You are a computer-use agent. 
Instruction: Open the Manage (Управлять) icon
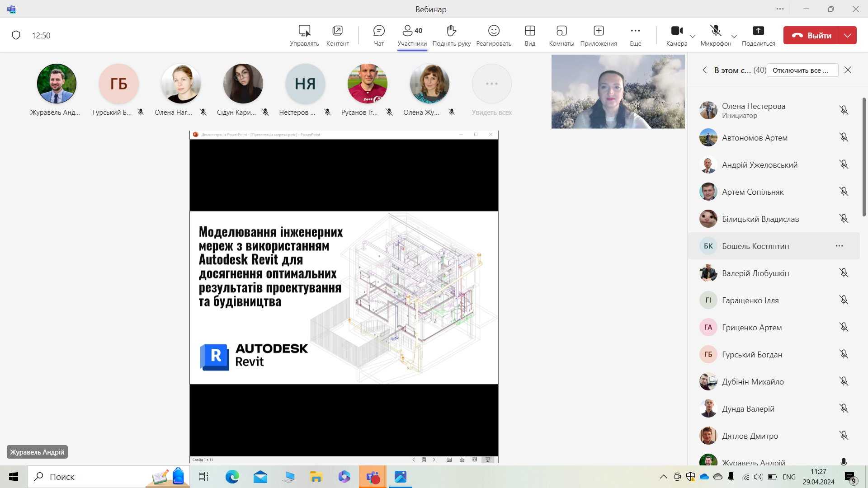click(304, 35)
